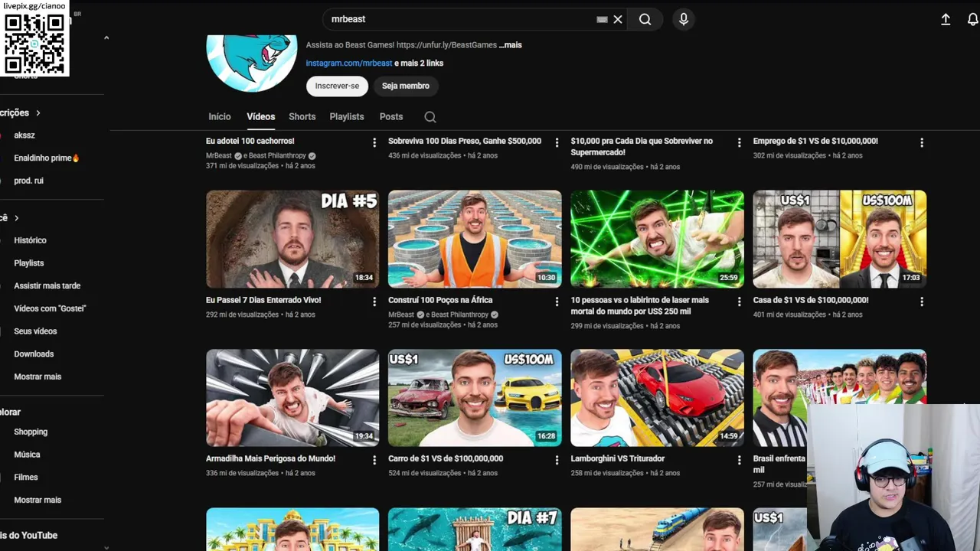Open sidebar Playlists entry

tap(29, 263)
